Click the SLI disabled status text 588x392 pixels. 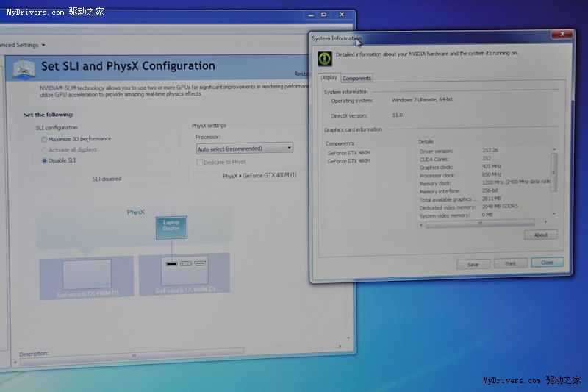pyautogui.click(x=107, y=179)
